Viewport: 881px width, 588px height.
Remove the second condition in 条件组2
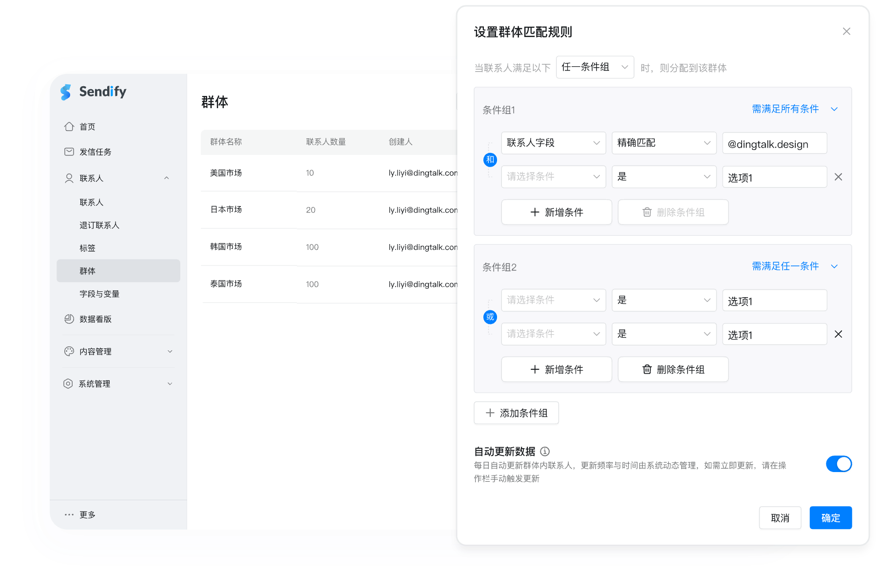tap(838, 334)
